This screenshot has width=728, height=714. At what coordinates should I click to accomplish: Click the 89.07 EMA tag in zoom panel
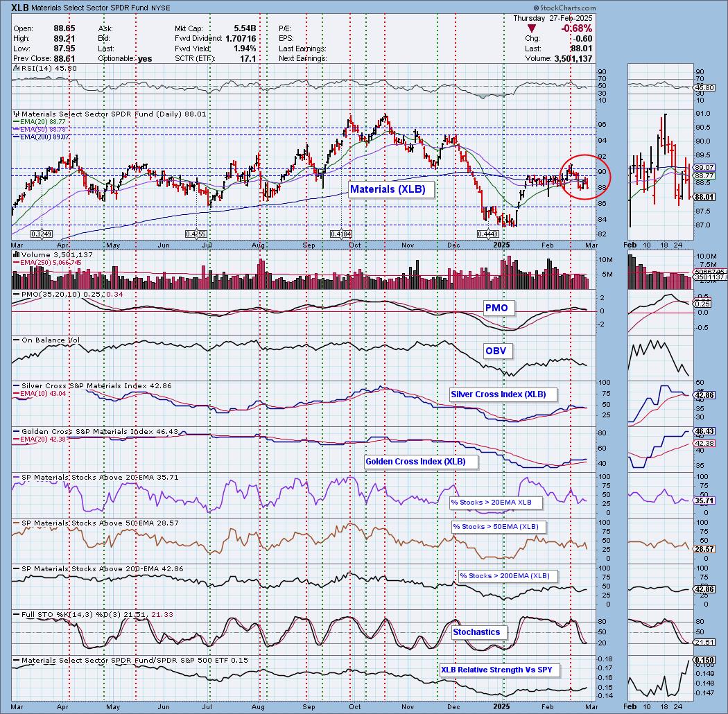click(705, 167)
